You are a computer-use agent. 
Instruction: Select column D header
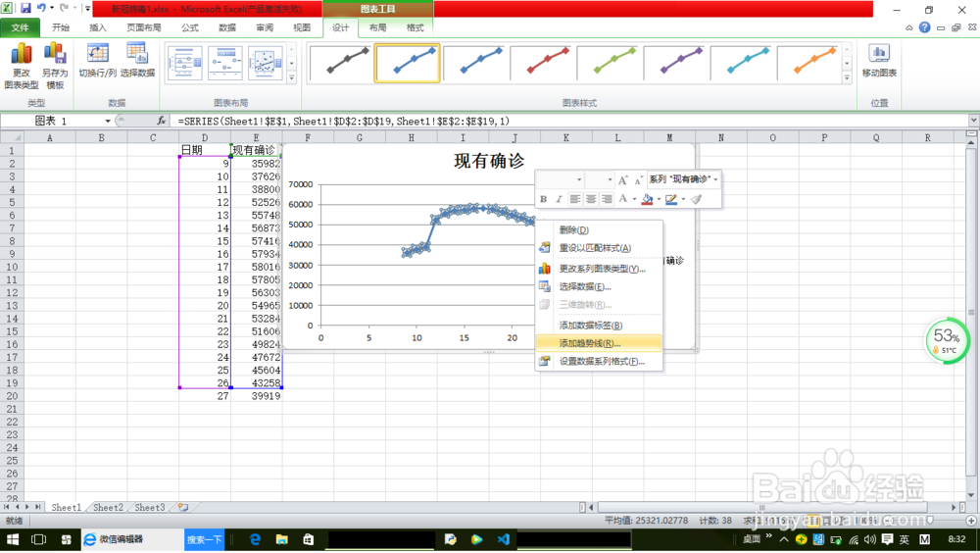click(205, 137)
